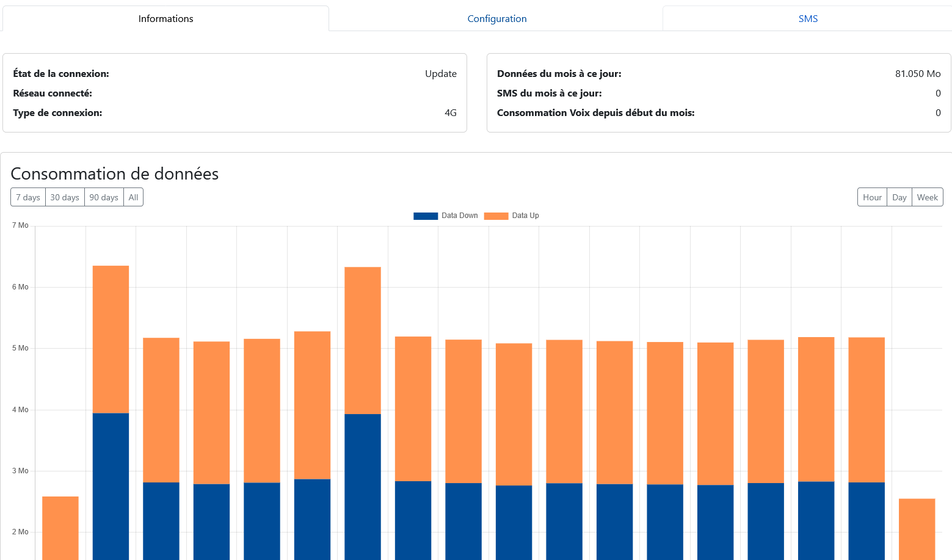Set chart granularity to Day
Viewport: 952px width, 560px height.
point(899,197)
